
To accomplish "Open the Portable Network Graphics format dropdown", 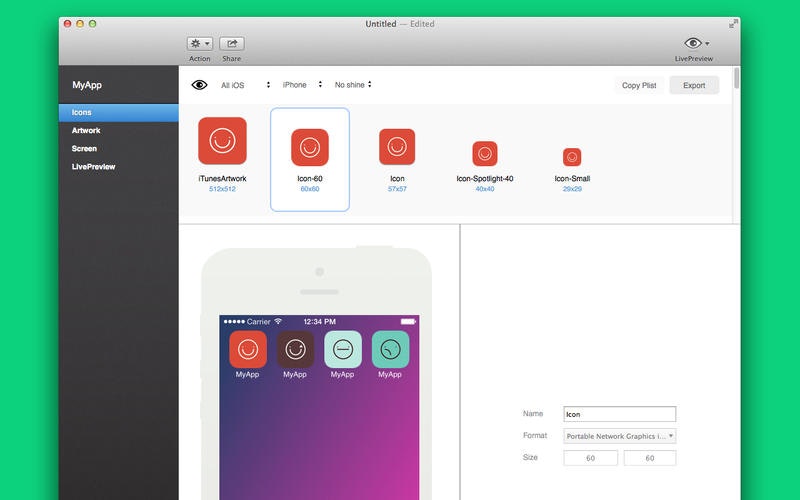I will tap(619, 436).
